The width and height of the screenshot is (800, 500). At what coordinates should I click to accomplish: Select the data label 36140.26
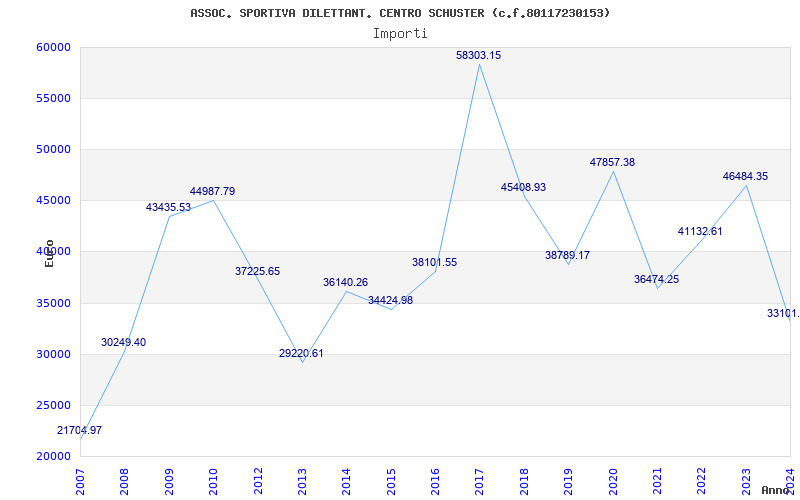pos(345,282)
